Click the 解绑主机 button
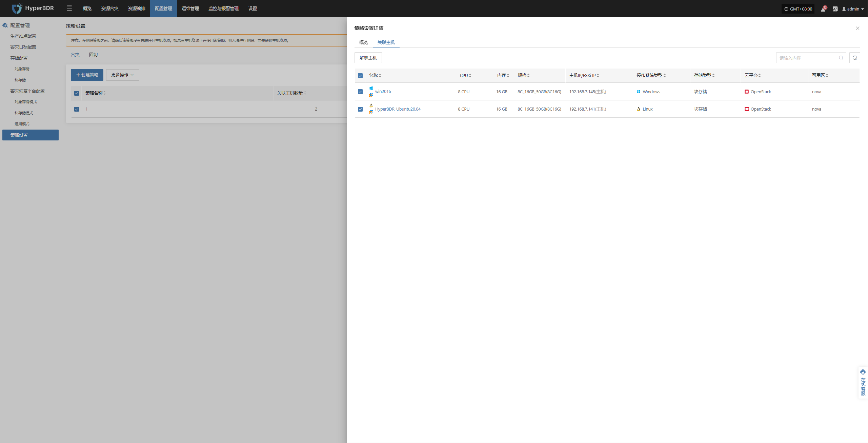This screenshot has height=443, width=868. point(368,58)
